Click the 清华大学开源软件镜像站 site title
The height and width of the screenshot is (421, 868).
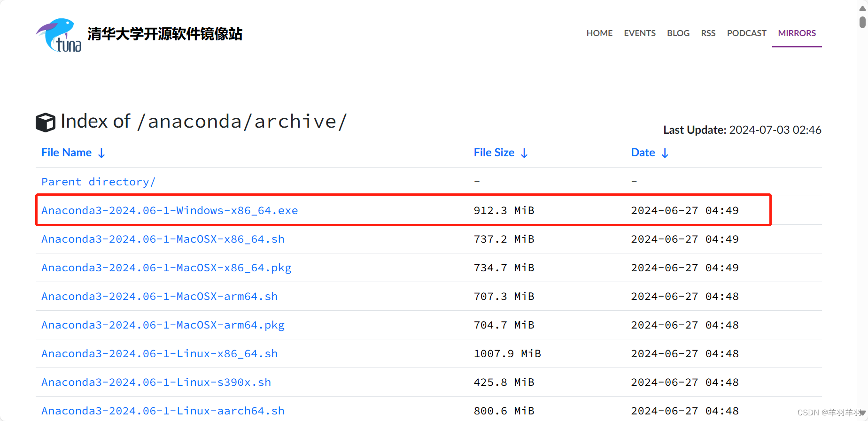click(x=165, y=34)
